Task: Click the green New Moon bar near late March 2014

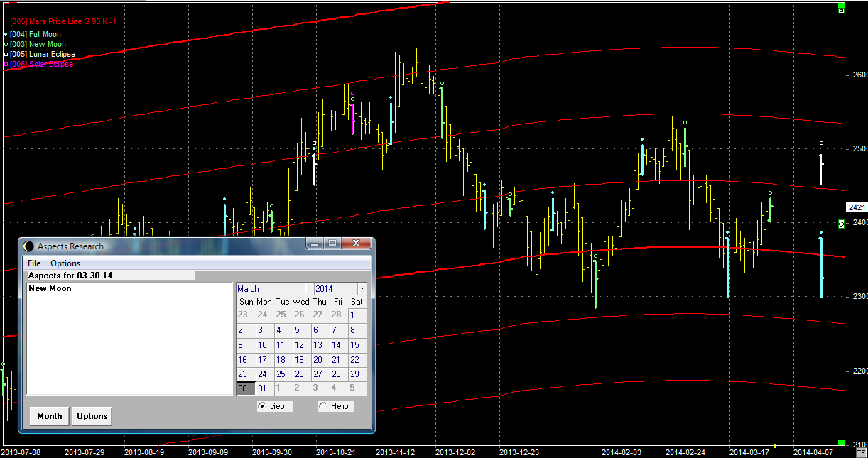Action: tap(769, 210)
